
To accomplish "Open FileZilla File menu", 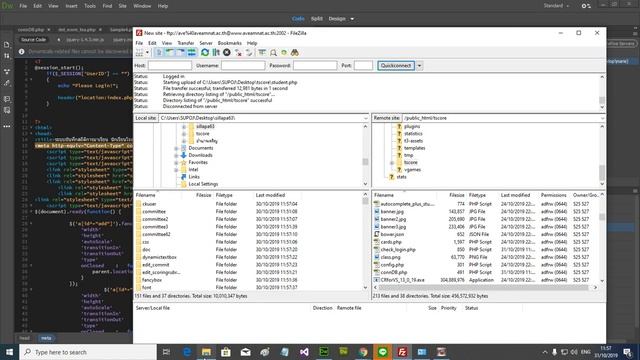I will coord(139,43).
